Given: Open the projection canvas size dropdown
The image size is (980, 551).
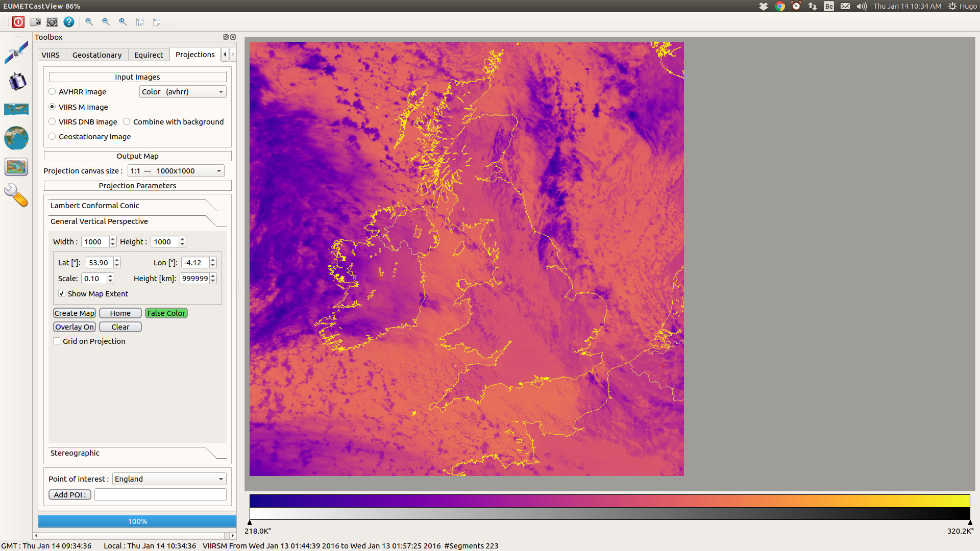Looking at the screenshot, I should point(176,171).
